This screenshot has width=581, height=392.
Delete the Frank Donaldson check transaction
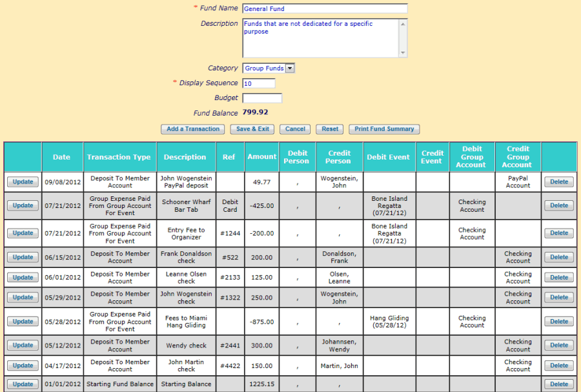(559, 257)
